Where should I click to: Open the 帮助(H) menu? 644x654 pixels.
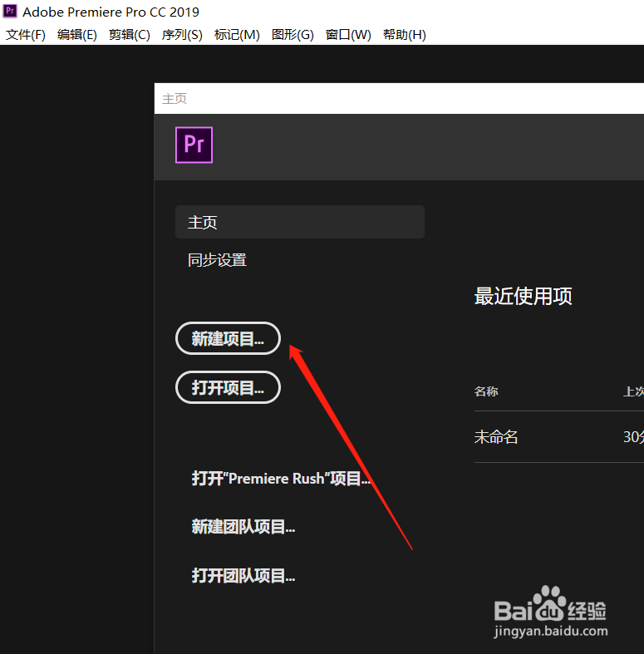405,35
